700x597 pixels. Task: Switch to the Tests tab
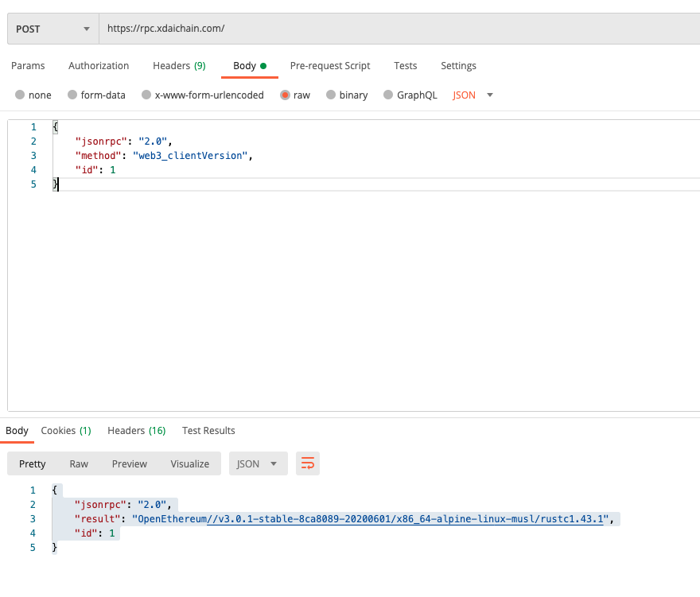click(406, 66)
